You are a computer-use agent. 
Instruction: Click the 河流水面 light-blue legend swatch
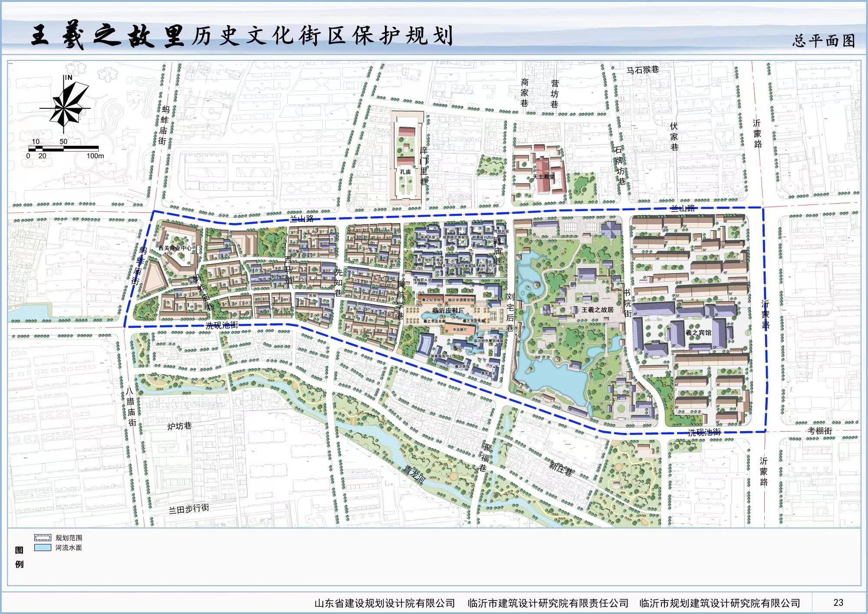pos(43,548)
